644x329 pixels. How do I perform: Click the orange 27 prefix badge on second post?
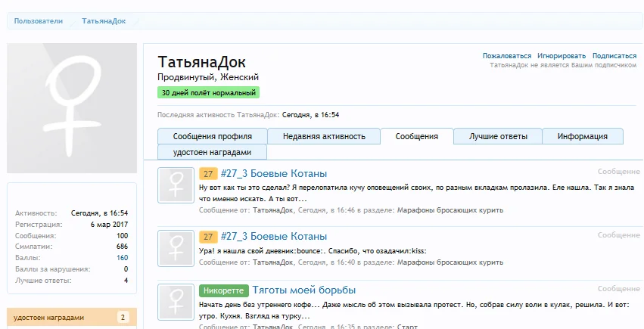208,237
